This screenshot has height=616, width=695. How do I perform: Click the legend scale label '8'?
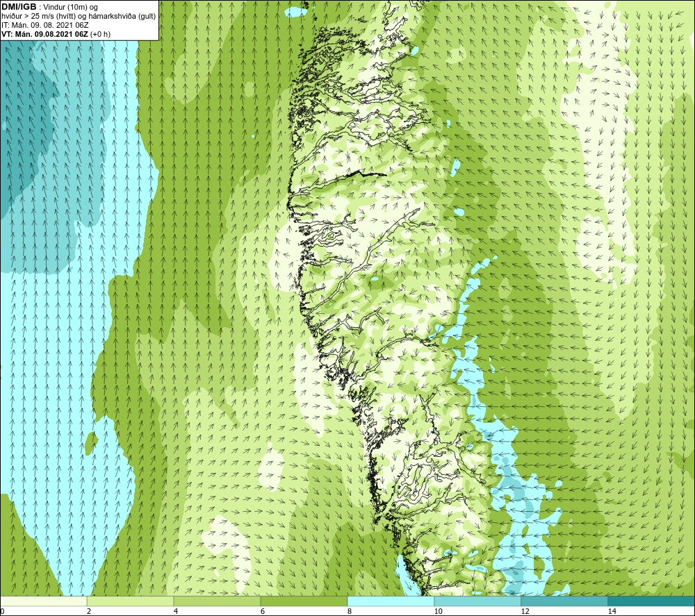(x=350, y=611)
